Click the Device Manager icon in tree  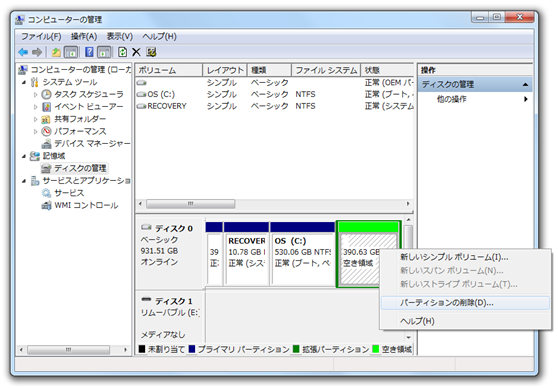[x=46, y=143]
